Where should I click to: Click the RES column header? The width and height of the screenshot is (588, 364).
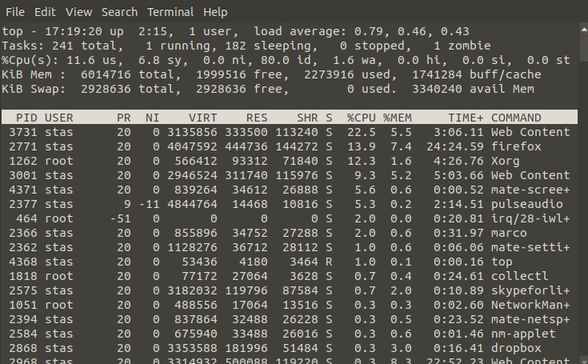[257, 118]
